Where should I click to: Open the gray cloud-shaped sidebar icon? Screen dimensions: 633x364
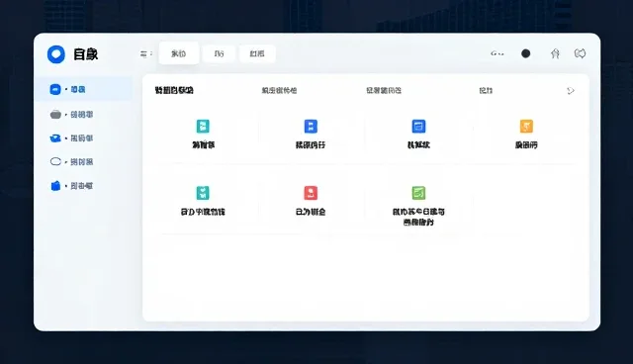click(x=55, y=115)
